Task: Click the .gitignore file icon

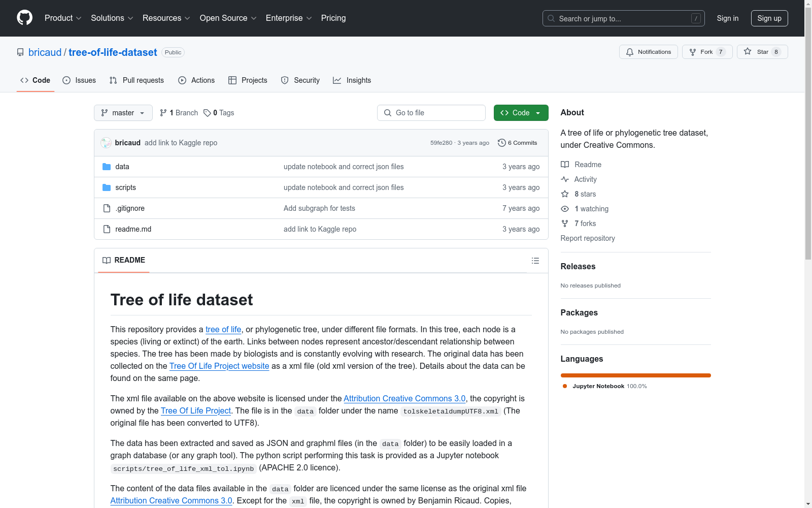Action: pos(107,208)
